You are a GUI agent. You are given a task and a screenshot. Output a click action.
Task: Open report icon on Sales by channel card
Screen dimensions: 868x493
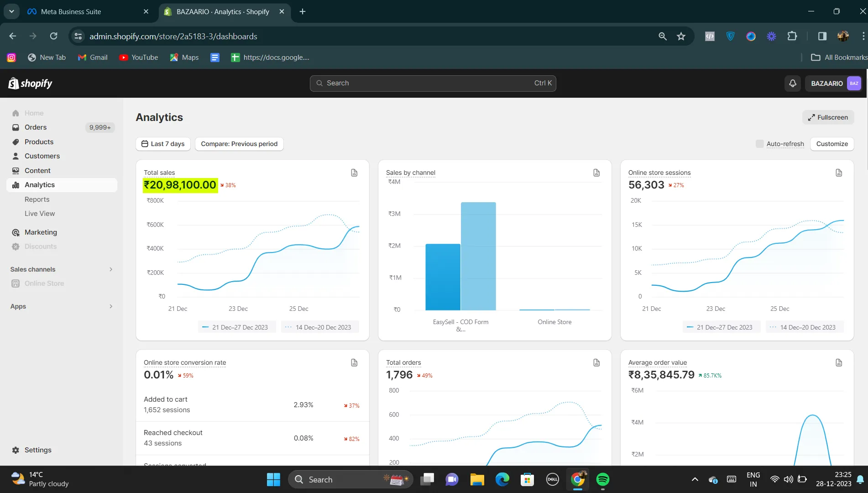[x=596, y=173]
